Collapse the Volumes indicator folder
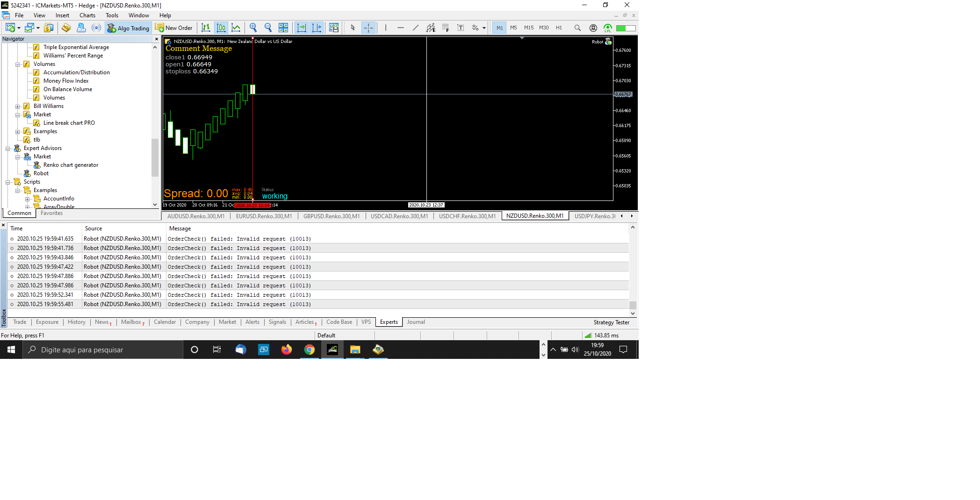Viewport: 980px width, 500px height. point(17,64)
